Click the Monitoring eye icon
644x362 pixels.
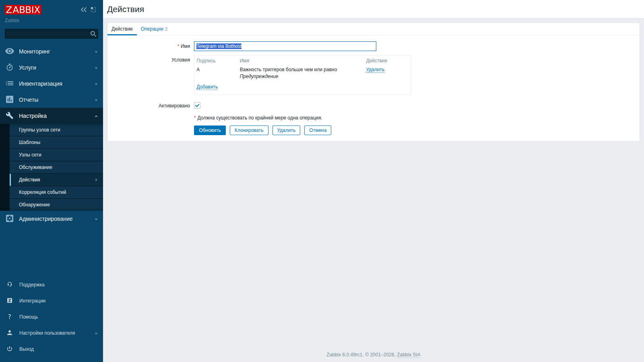coord(10,51)
